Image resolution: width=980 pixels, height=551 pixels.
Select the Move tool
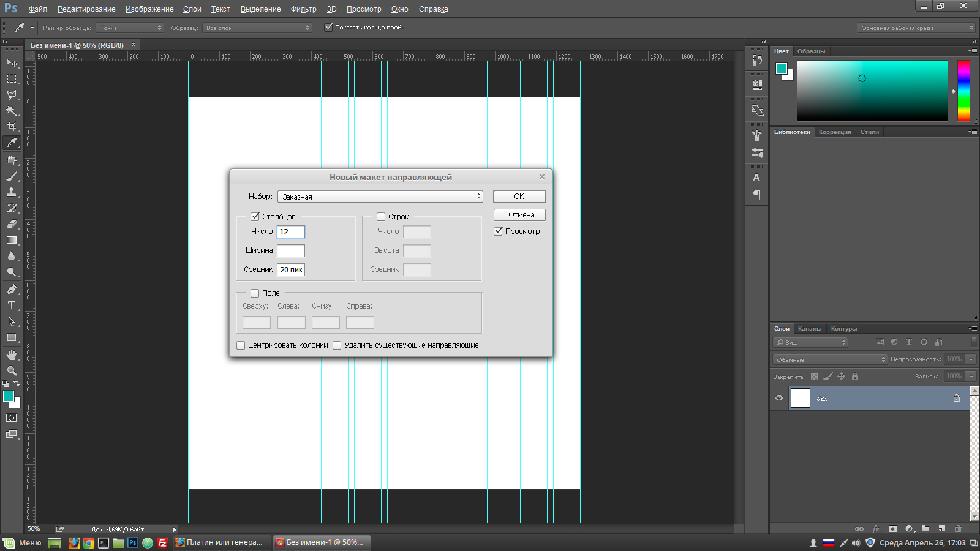point(12,63)
